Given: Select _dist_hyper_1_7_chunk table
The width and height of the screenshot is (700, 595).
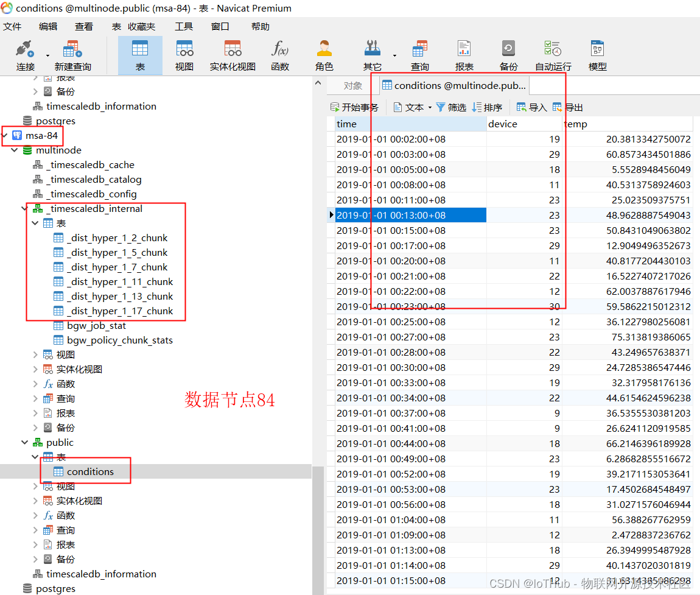Looking at the screenshot, I should pos(117,267).
